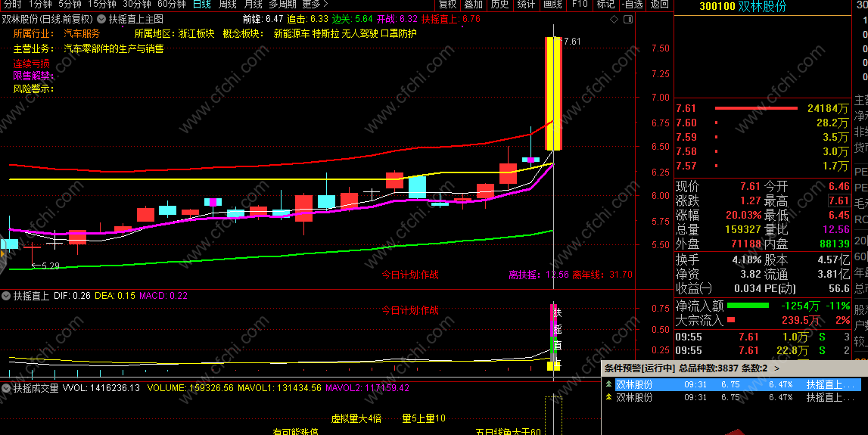Click the 口罩防护 concept label
Image resolution: width=868 pixels, height=435 pixels.
coord(399,34)
